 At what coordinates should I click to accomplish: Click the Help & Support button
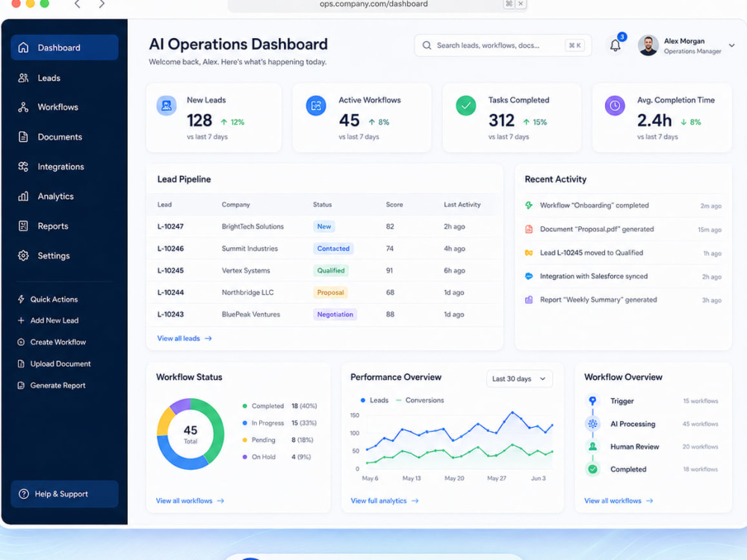[64, 494]
